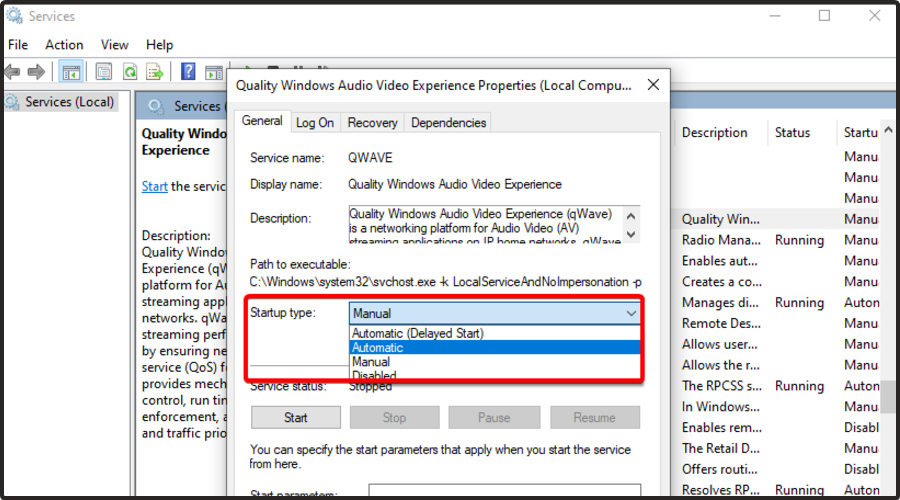900x500 pixels.
Task: Select the Creates a co... service row
Action: coord(777,282)
